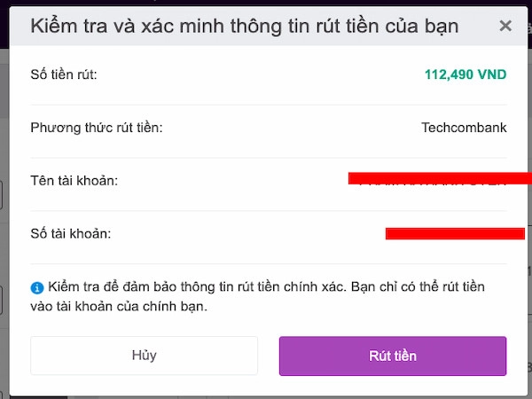Click the Số tiền rút label
The width and height of the screenshot is (532, 399).
click(64, 74)
